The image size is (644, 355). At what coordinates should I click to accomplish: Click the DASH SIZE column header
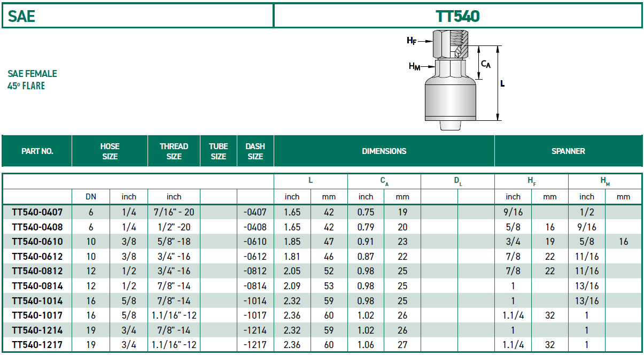point(255,151)
